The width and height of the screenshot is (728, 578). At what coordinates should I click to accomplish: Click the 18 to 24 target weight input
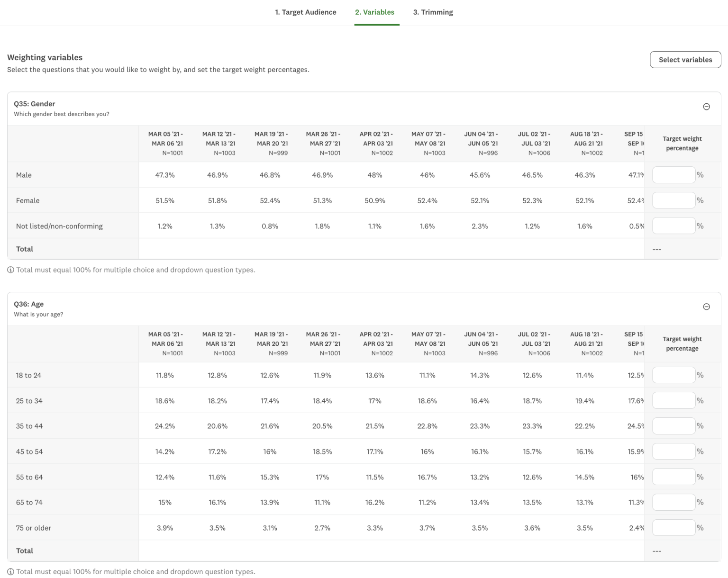click(x=673, y=374)
